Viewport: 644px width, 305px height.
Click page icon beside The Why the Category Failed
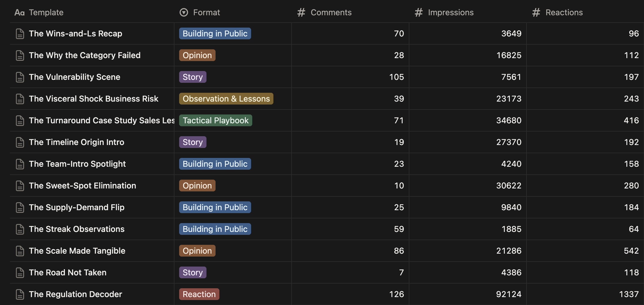click(20, 55)
